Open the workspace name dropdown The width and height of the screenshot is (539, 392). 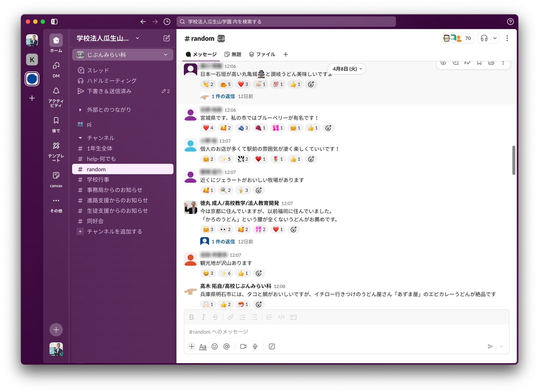[108, 38]
